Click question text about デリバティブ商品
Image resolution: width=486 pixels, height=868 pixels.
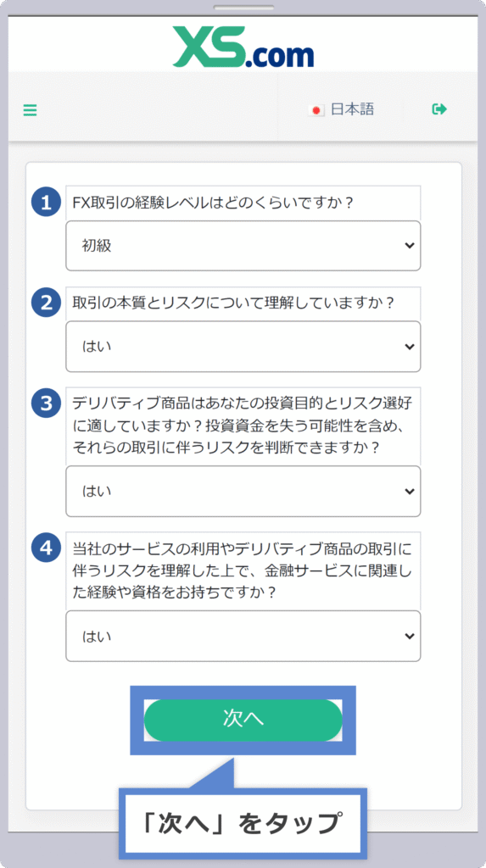(243, 426)
